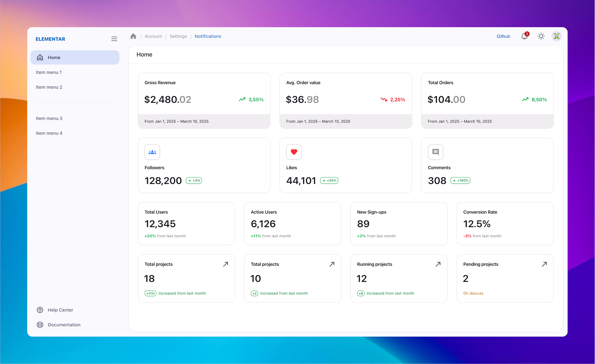
Task: Open the Github link
Action: click(503, 37)
